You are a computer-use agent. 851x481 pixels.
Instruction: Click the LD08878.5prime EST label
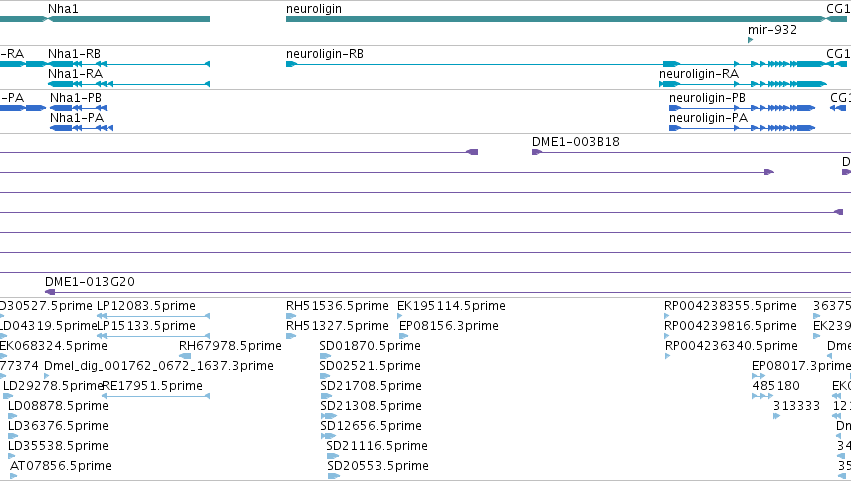pyautogui.click(x=58, y=406)
